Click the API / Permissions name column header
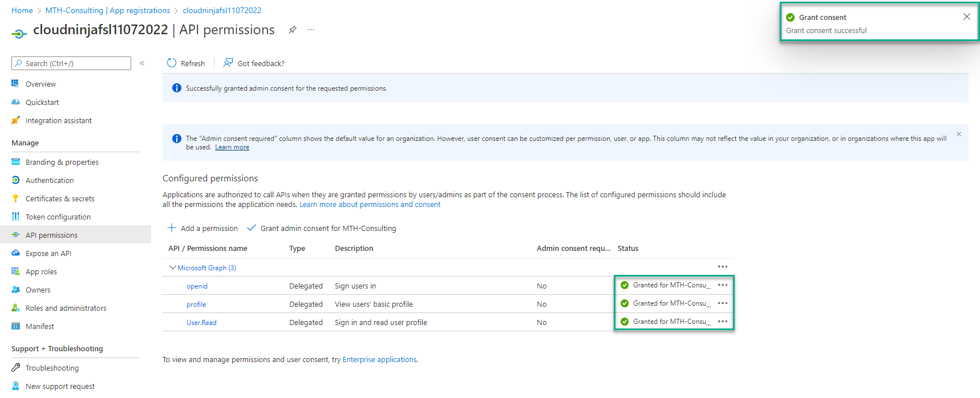980x398 pixels. 208,248
